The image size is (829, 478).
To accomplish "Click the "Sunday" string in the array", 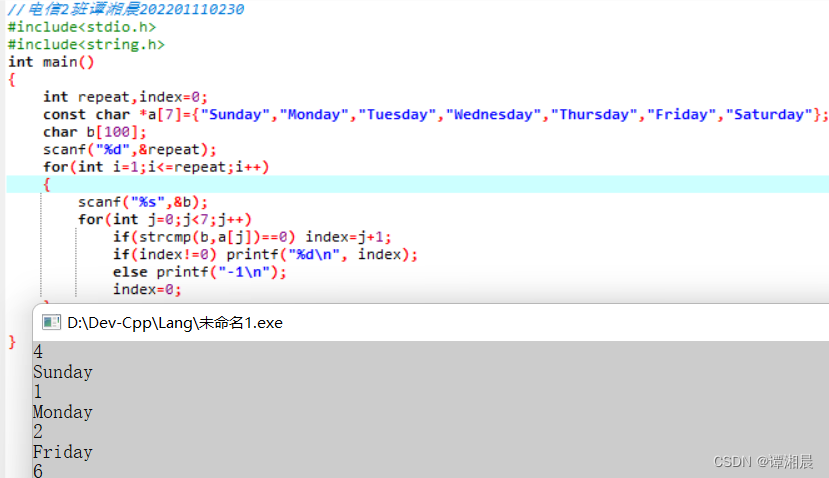I will [235, 114].
